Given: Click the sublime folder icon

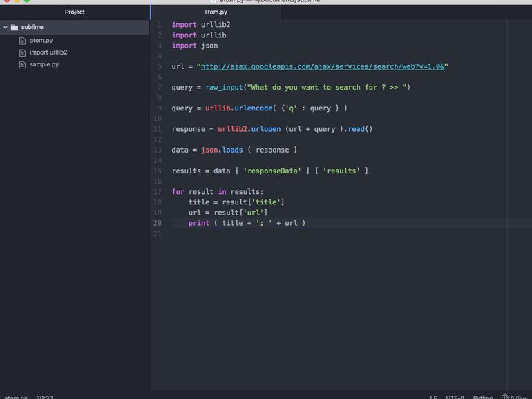Looking at the screenshot, I should coord(15,28).
